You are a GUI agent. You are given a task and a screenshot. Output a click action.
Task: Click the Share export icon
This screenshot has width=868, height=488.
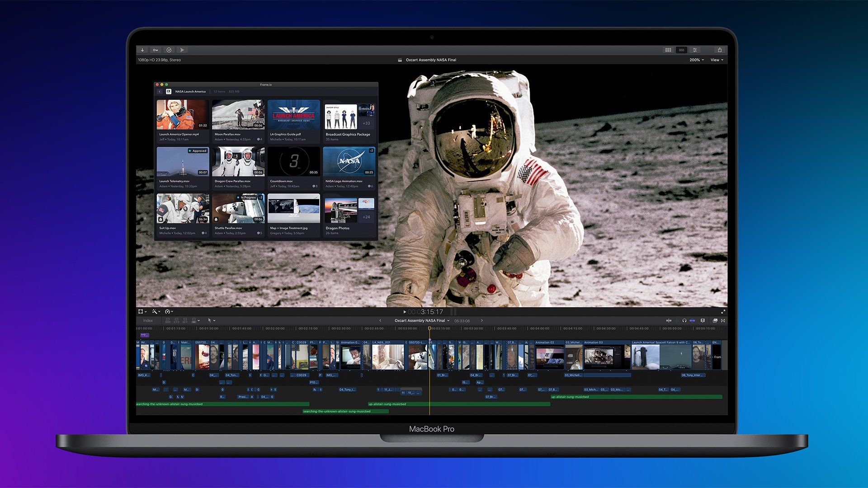tap(720, 50)
